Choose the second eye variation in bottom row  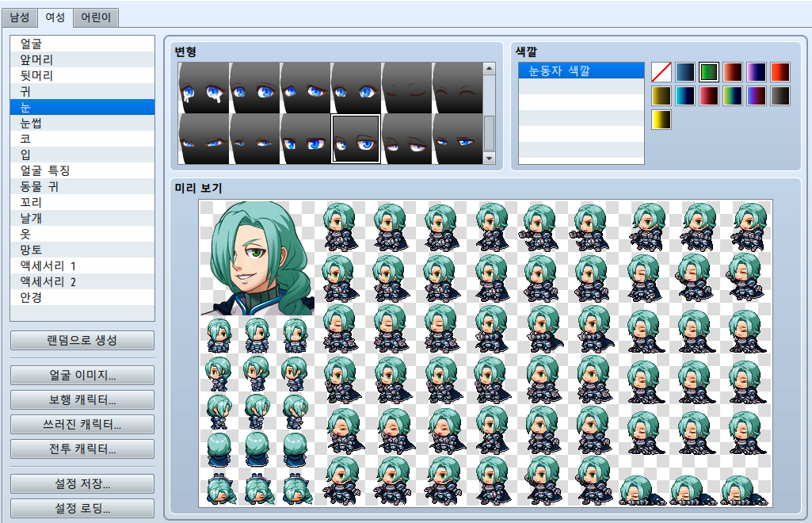point(254,139)
